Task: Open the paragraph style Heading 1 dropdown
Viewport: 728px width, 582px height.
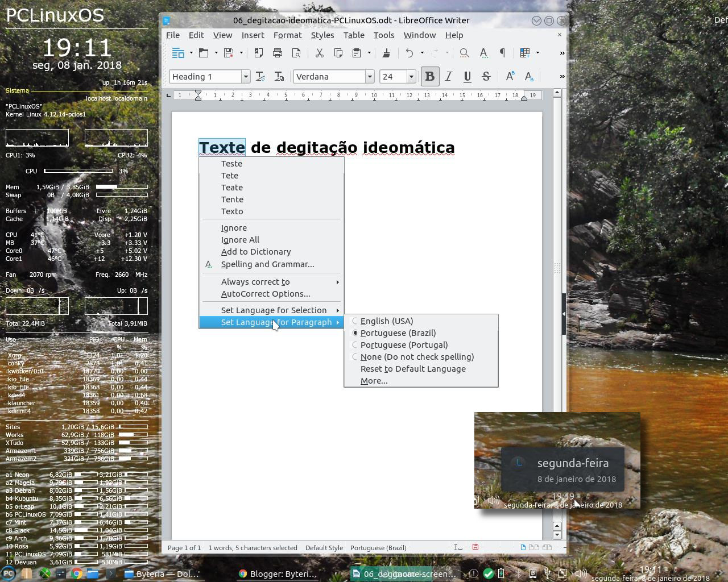Action: click(x=246, y=77)
